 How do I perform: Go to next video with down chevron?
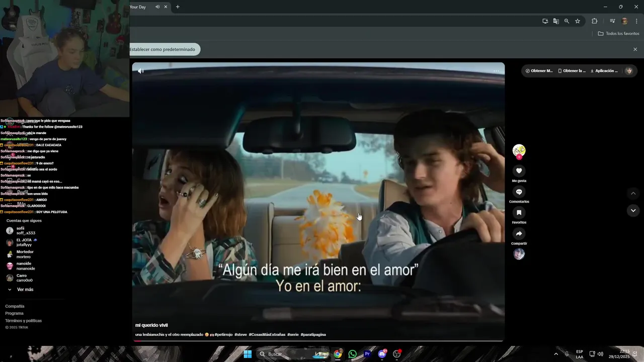tap(633, 210)
